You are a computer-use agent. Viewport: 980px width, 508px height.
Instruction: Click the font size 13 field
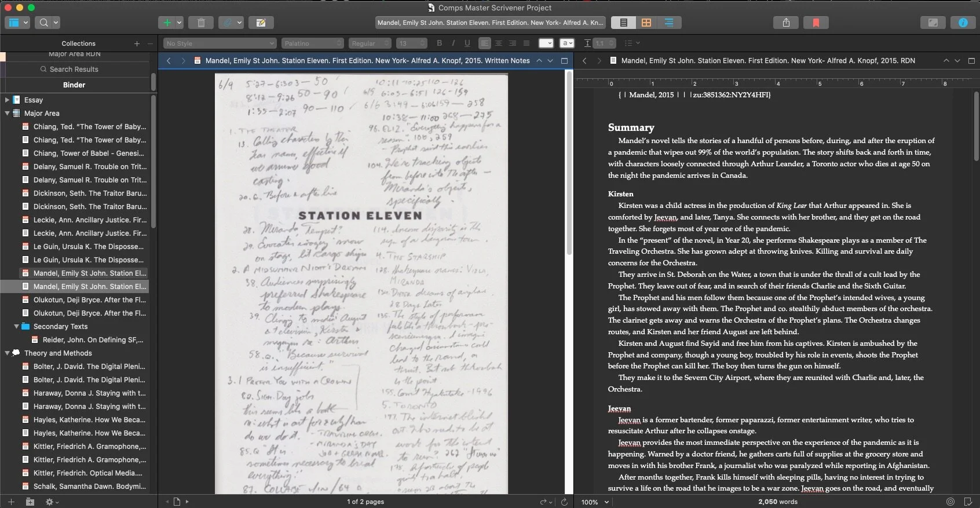(x=411, y=43)
